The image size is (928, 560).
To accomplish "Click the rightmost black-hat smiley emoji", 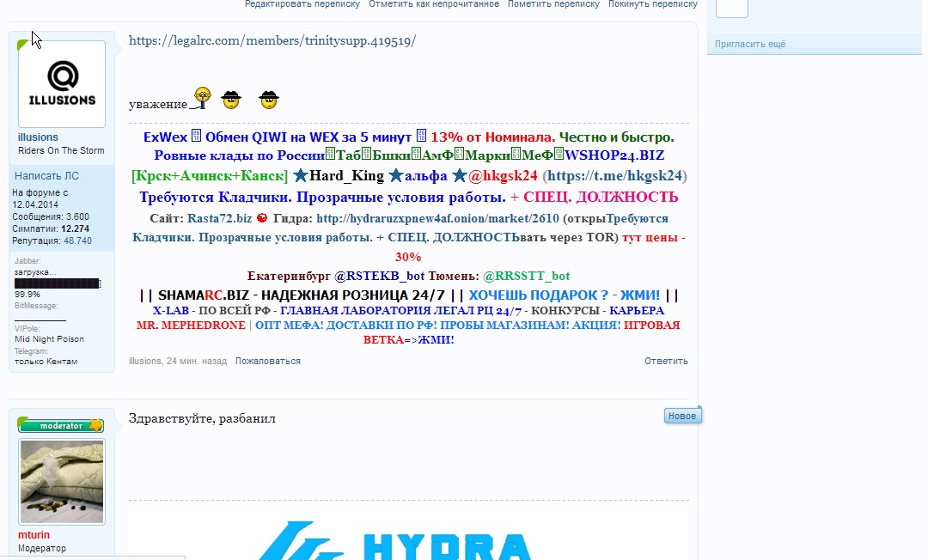I will point(269,100).
